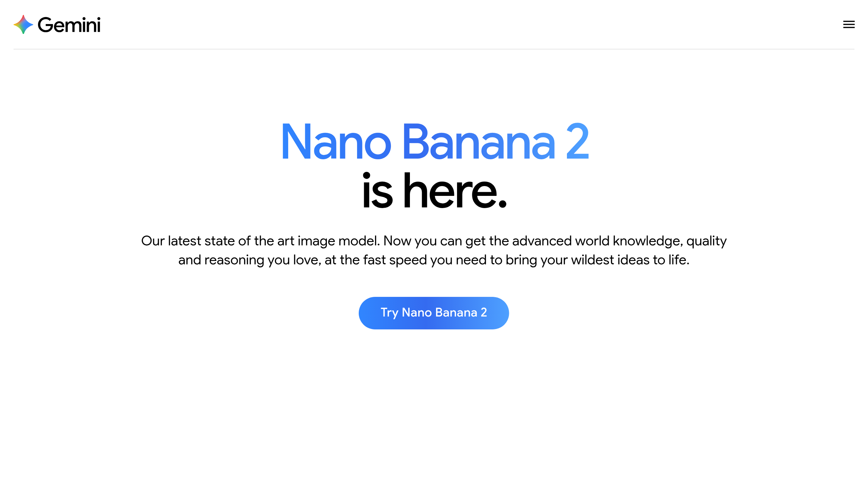Click the word "quality" in the description
The height and width of the screenshot is (488, 868).
tap(706, 241)
